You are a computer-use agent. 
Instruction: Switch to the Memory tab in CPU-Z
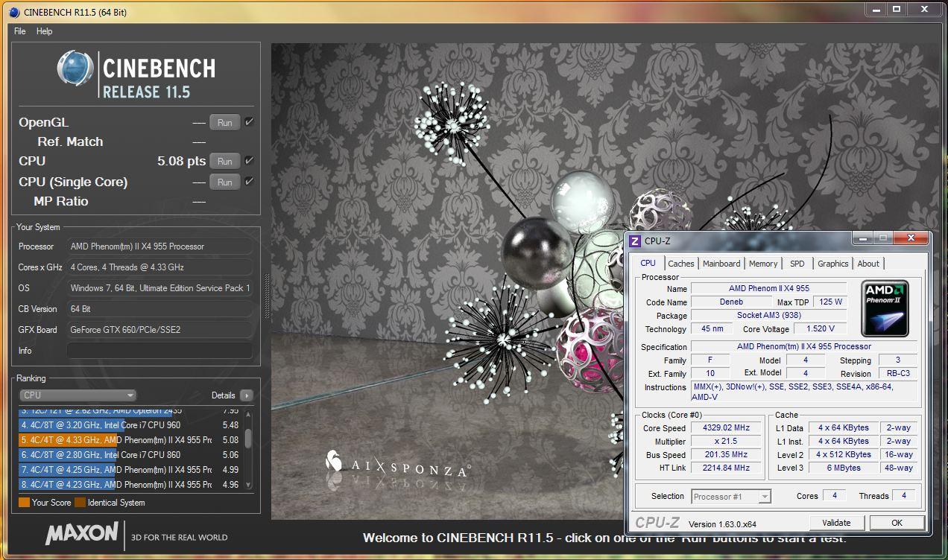[763, 264]
